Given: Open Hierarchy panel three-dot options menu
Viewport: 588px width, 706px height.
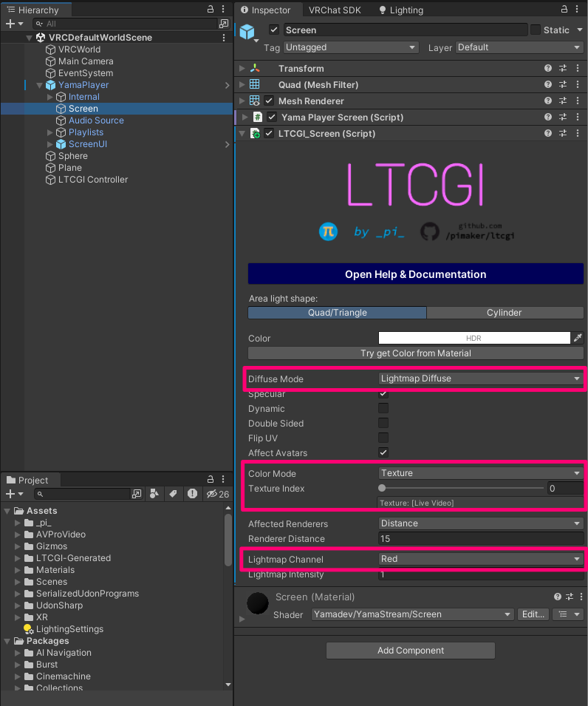Looking at the screenshot, I should tap(223, 9).
